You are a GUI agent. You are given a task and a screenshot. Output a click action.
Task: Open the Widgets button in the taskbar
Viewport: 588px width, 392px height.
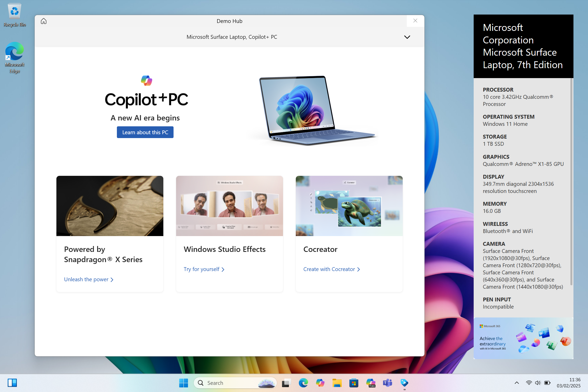[x=12, y=383]
